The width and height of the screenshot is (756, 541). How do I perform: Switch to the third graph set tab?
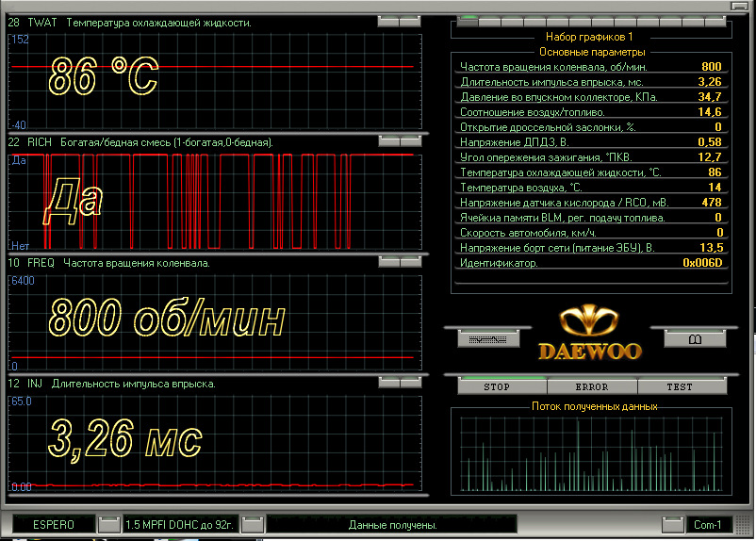[513, 22]
